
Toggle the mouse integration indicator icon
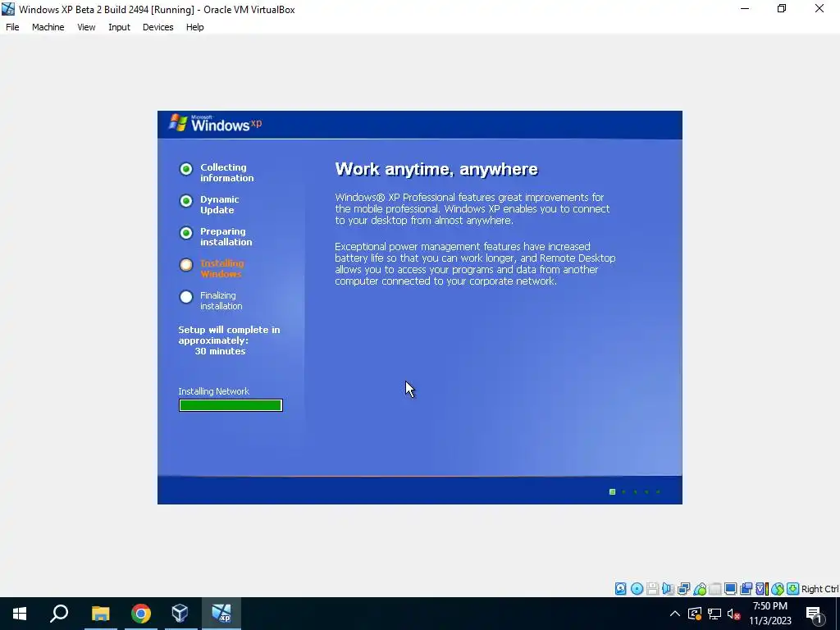click(778, 589)
